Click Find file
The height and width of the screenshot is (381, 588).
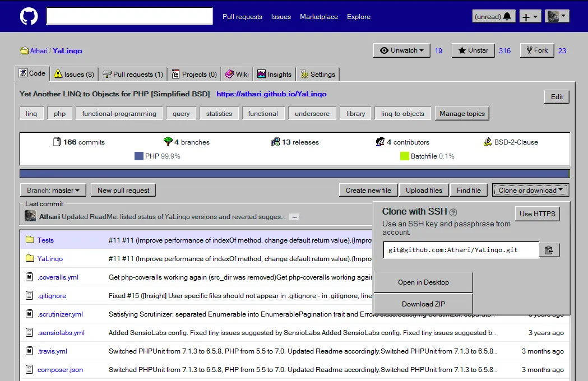(469, 190)
